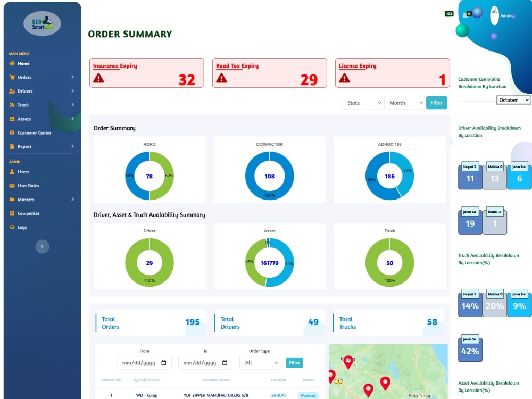Screen dimensions: 532x399
Task: Expand the Drivers submenu chevron
Action: point(72,91)
